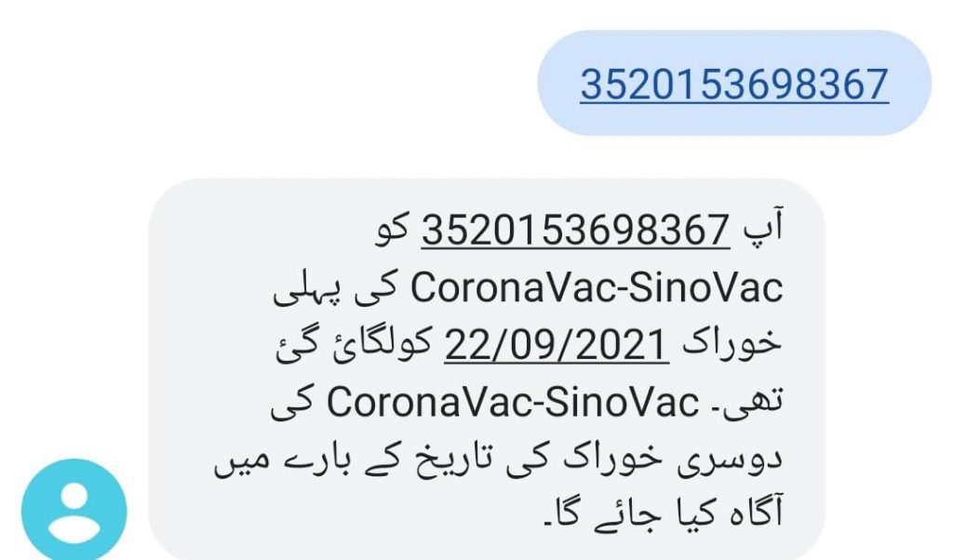Tap the Urdu word آپ starting the message
The image size is (953, 560).
coord(763,227)
